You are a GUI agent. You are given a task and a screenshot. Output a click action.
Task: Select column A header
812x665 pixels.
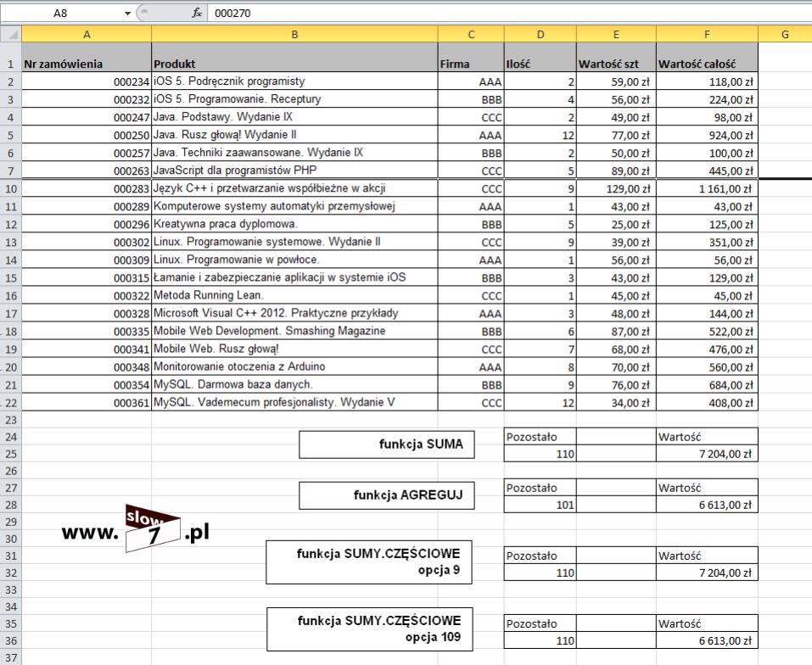(87, 35)
